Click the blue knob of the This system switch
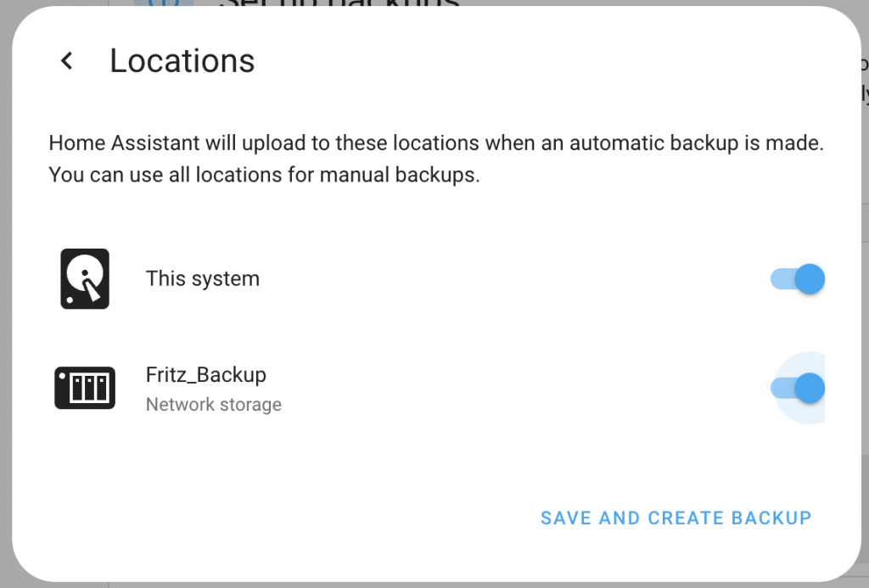 811,278
